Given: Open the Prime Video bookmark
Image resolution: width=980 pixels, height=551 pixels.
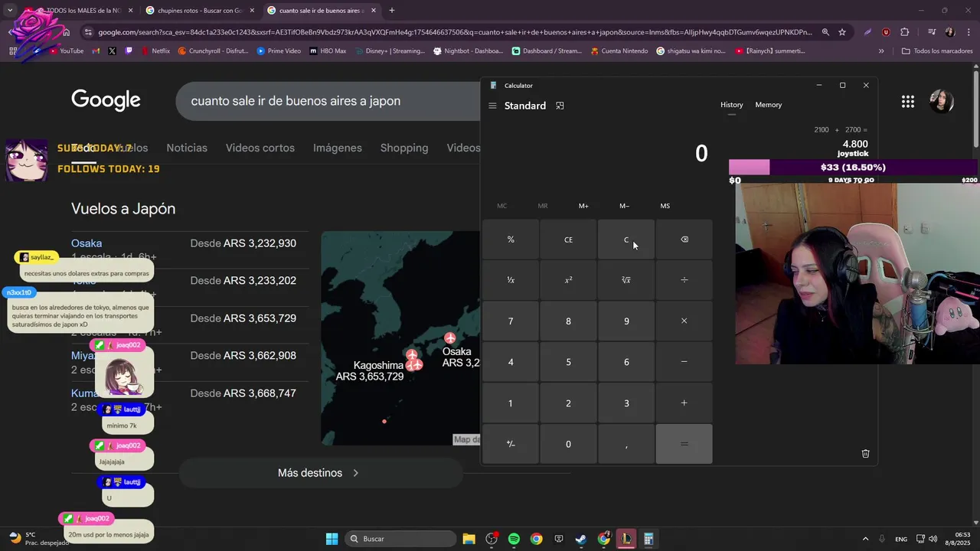Looking at the screenshot, I should 279,51.
